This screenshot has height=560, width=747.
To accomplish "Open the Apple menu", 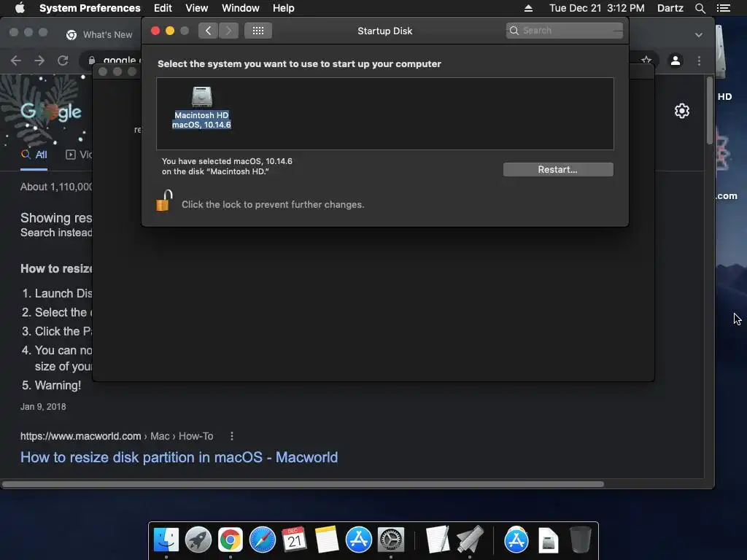I will tap(20, 8).
